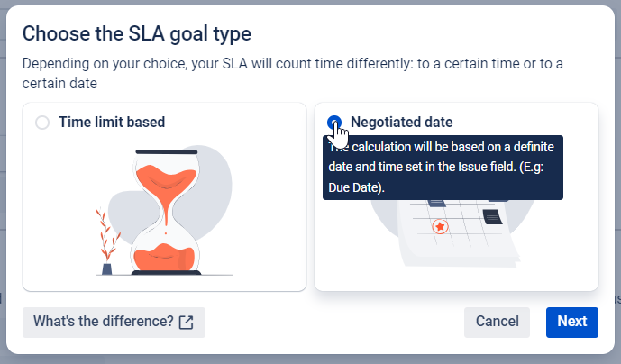
Task: Cancel the SLA goal type dialog
Action: [497, 323]
